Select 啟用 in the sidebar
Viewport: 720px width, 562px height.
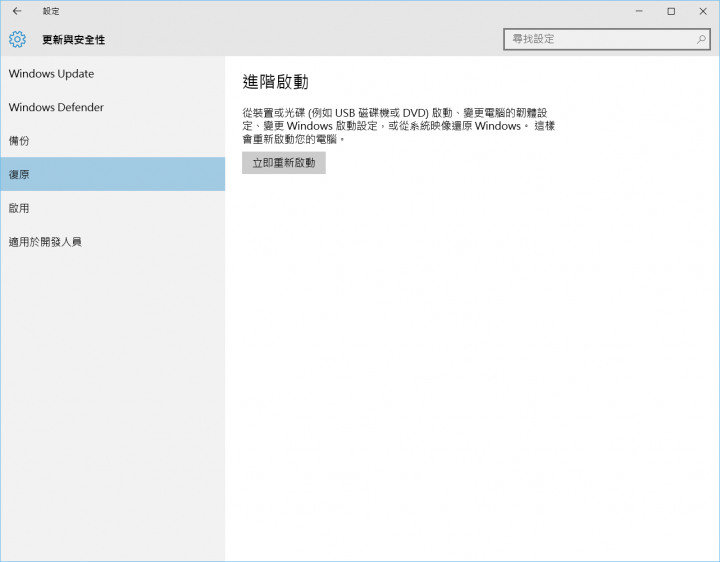click(x=112, y=208)
